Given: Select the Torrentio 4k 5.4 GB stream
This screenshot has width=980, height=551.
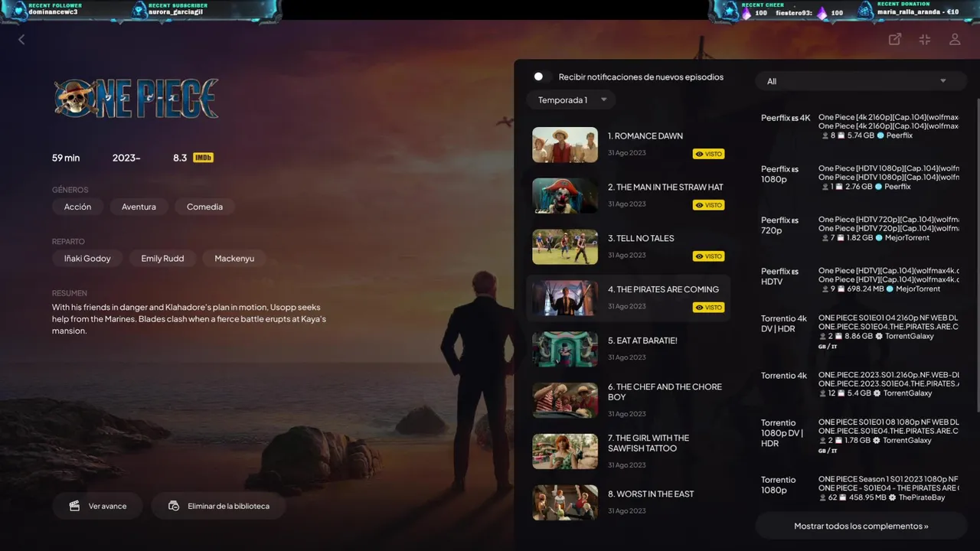Looking at the screenshot, I should [859, 384].
